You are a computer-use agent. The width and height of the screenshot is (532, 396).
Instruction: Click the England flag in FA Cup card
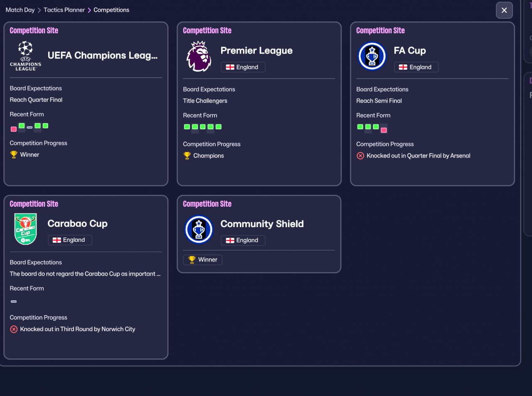point(403,67)
